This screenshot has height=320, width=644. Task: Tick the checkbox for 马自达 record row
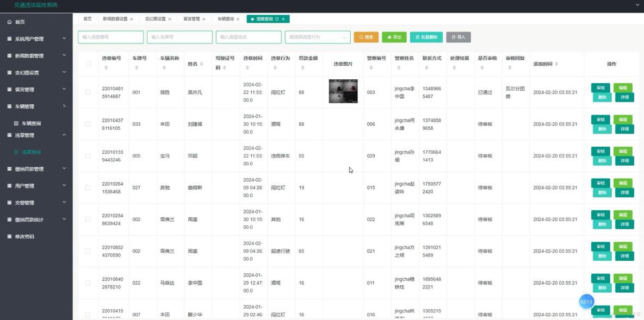(87, 283)
